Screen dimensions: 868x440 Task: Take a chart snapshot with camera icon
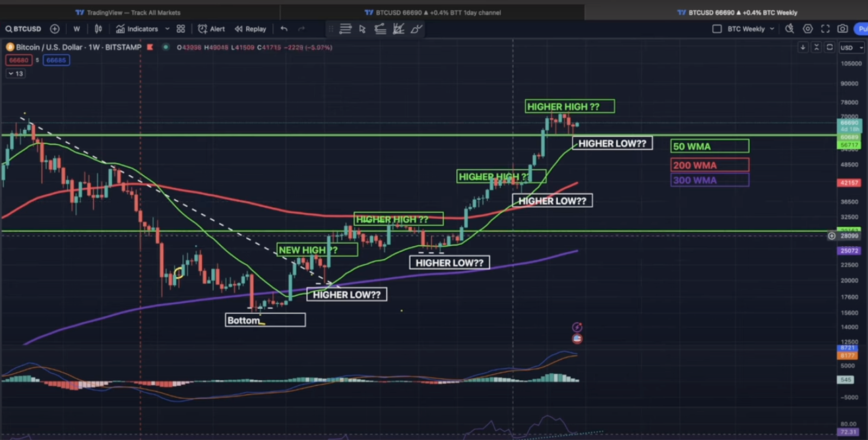pos(843,29)
